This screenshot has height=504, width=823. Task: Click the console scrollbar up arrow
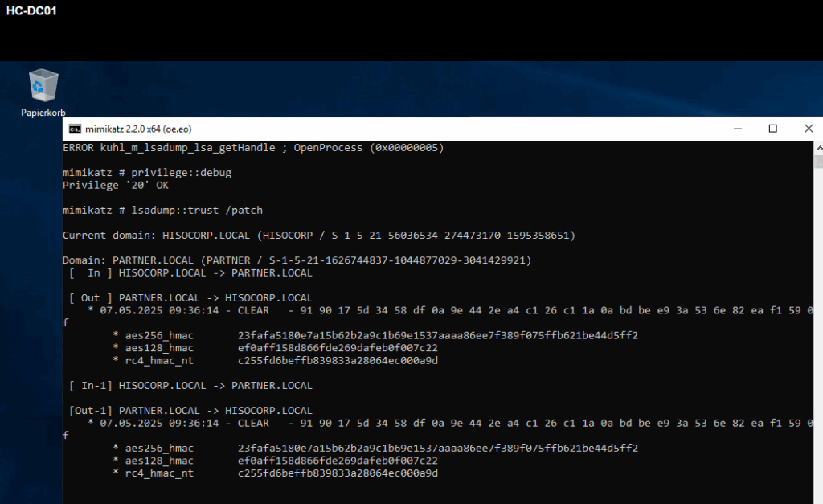point(819,149)
